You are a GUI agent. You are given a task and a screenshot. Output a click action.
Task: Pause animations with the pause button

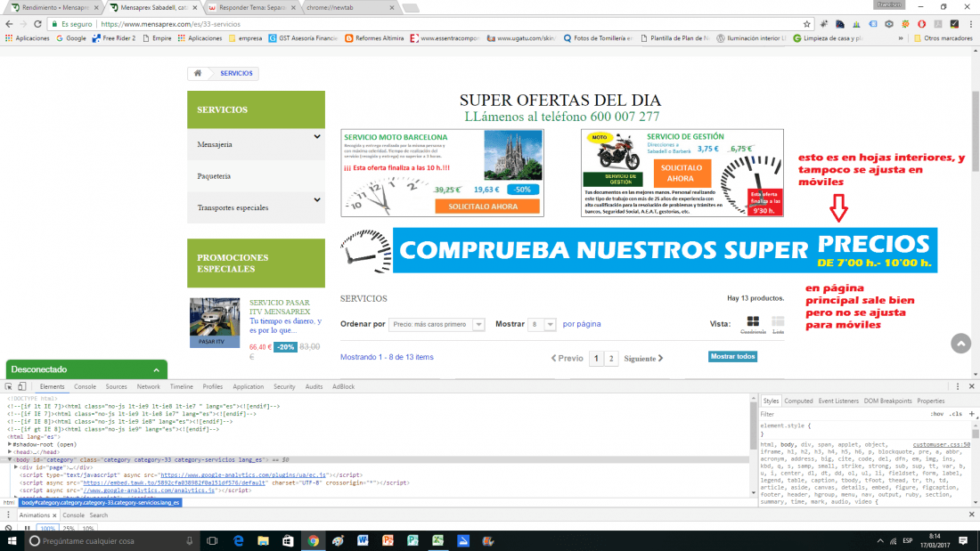click(27, 528)
